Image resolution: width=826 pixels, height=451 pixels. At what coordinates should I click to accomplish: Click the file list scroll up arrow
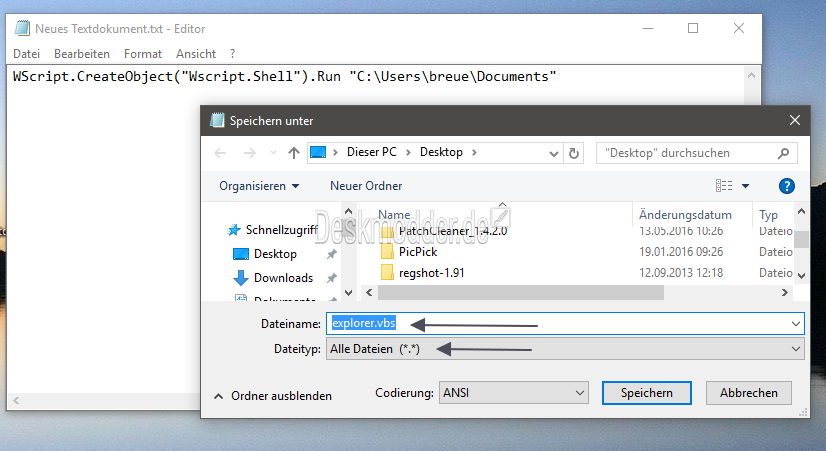(801, 212)
